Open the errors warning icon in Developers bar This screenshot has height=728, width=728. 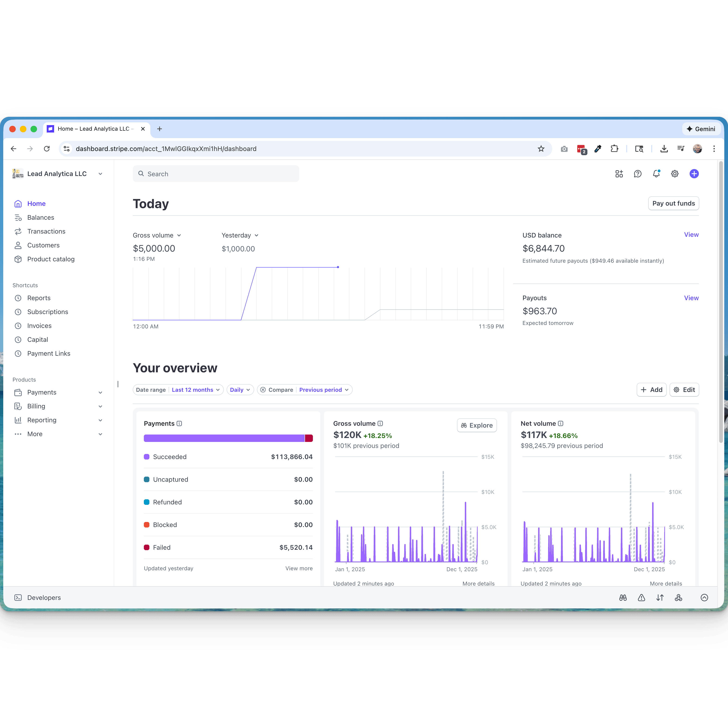[641, 598]
